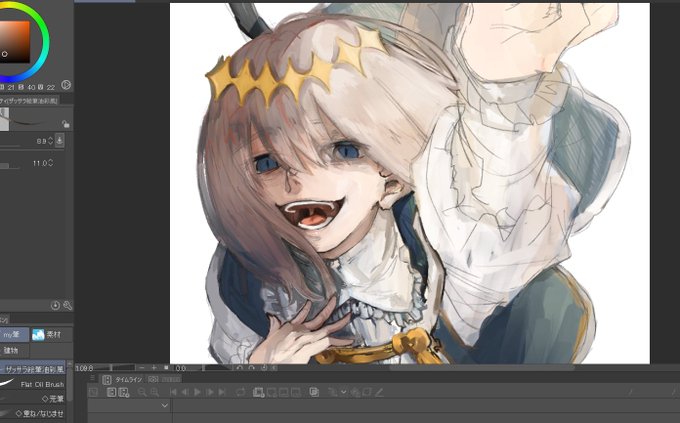The image size is (680, 423).
Task: Click the new timeline icon
Action: (x=93, y=393)
